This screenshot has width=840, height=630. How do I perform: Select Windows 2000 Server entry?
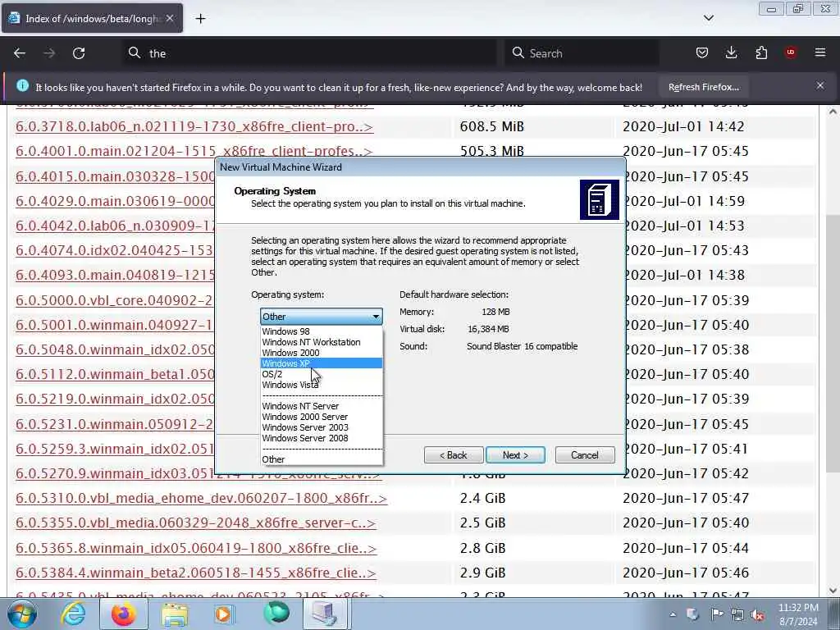tap(322, 417)
